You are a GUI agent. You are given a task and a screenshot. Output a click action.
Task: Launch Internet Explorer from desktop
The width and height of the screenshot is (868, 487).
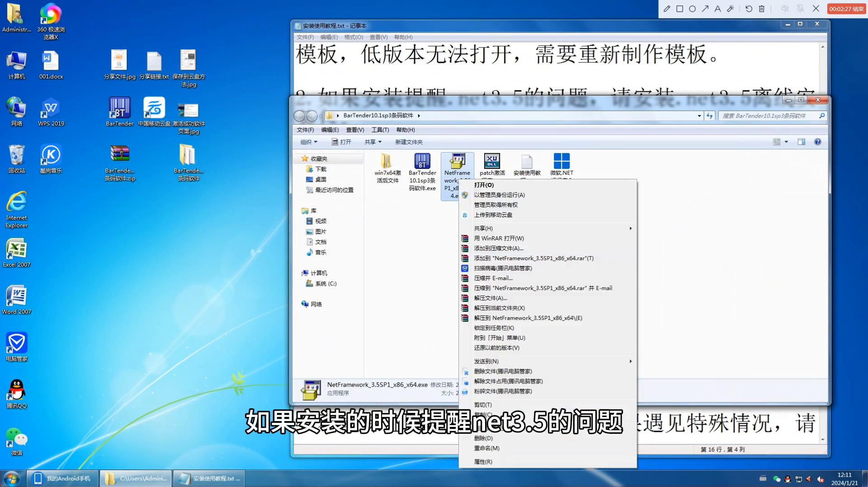[x=17, y=210]
